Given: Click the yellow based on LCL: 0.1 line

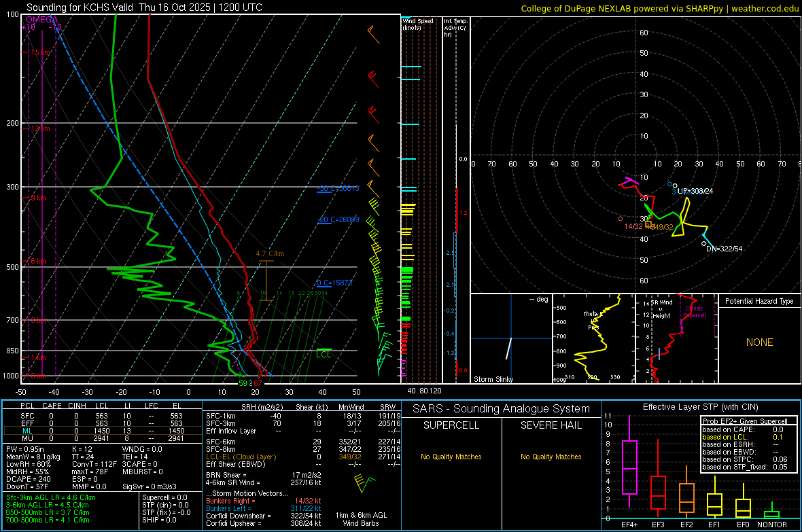Looking at the screenshot, I should coord(743,437).
